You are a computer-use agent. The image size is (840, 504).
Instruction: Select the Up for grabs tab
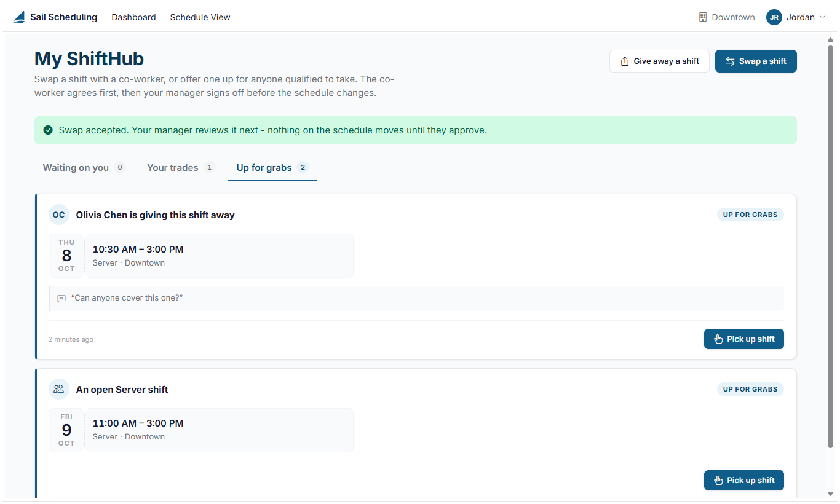point(272,168)
